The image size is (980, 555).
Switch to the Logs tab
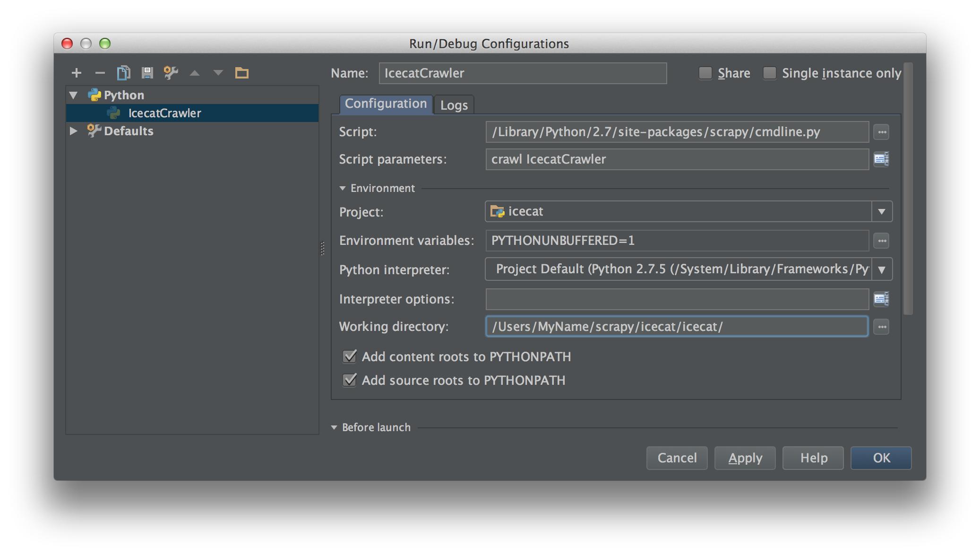click(455, 104)
